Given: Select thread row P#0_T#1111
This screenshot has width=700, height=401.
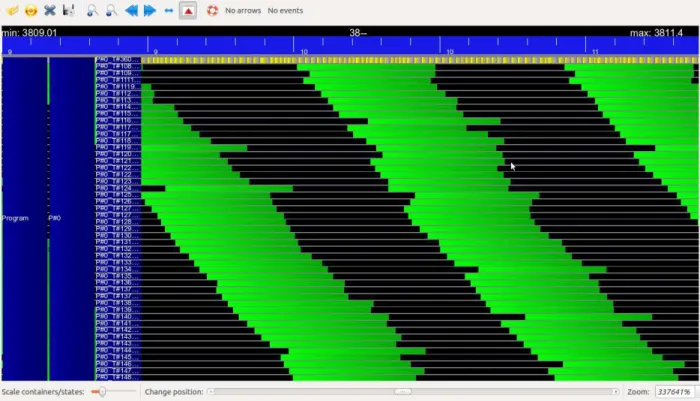Looking at the screenshot, I should tap(117, 79).
